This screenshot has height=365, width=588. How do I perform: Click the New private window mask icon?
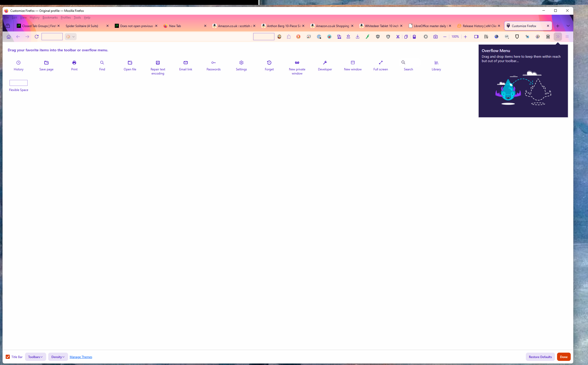tap(297, 63)
